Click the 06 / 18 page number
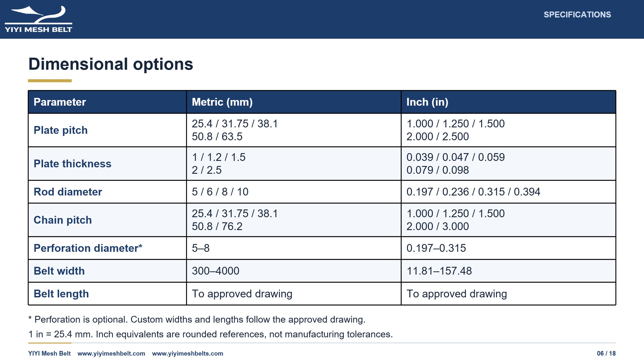Viewport: 644px width, 362px height. point(606,353)
